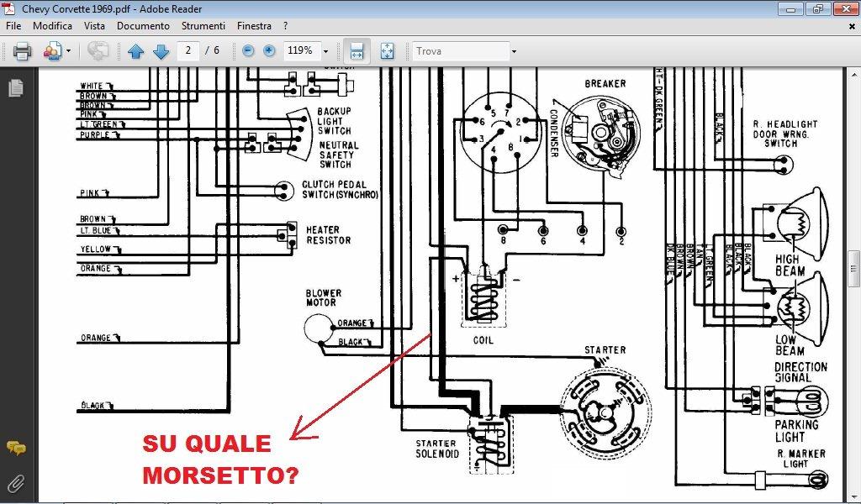Click the print icon in the toolbar
The width and height of the screenshot is (861, 504).
[22, 51]
